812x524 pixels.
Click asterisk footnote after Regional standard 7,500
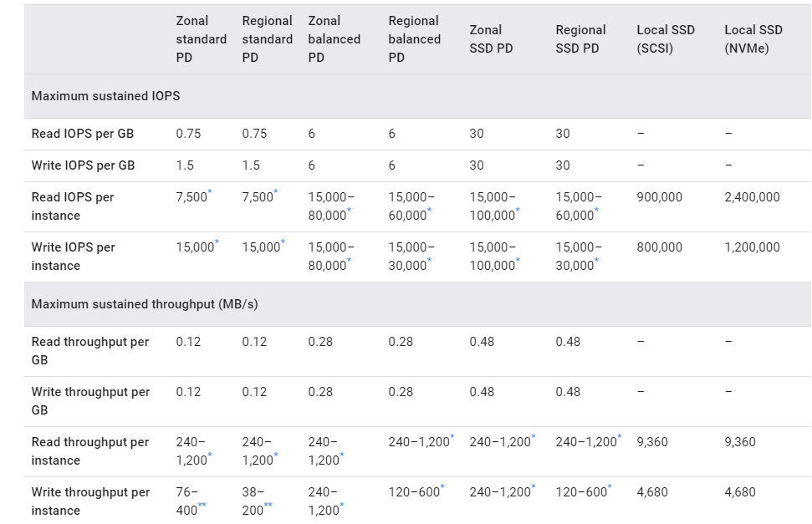tap(275, 191)
